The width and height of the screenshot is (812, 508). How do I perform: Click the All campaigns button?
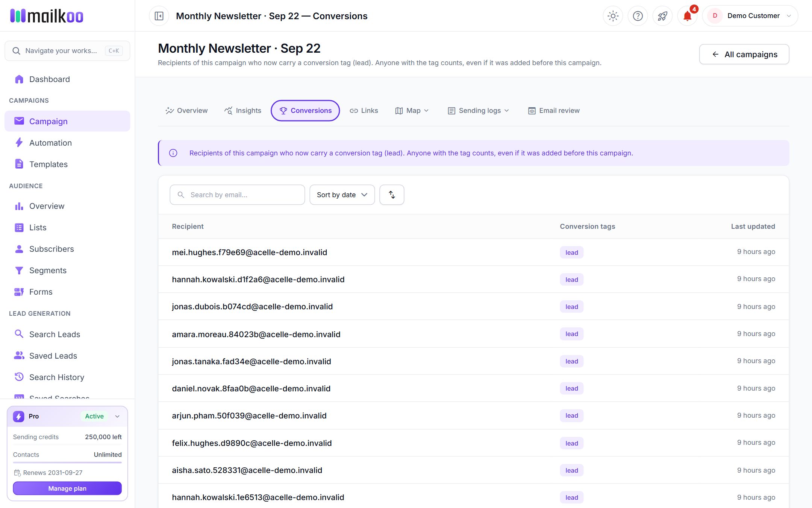[744, 54]
